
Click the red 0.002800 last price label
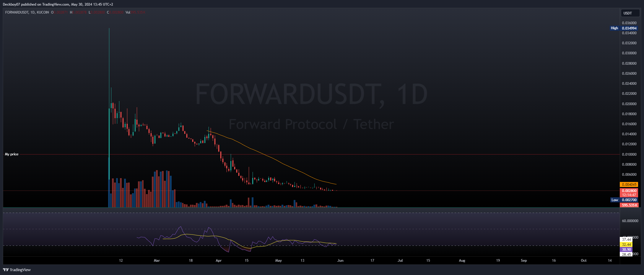pyautogui.click(x=629, y=191)
